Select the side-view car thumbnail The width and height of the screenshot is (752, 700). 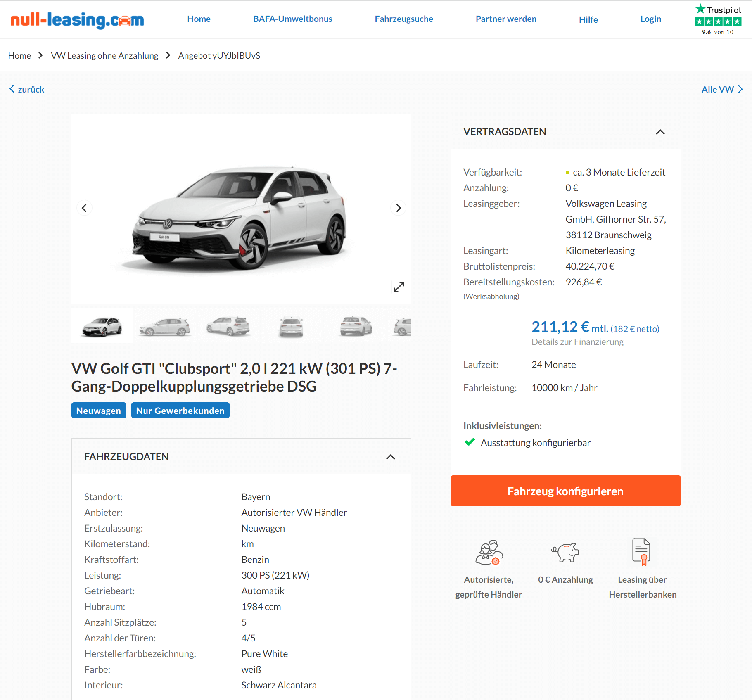point(165,325)
